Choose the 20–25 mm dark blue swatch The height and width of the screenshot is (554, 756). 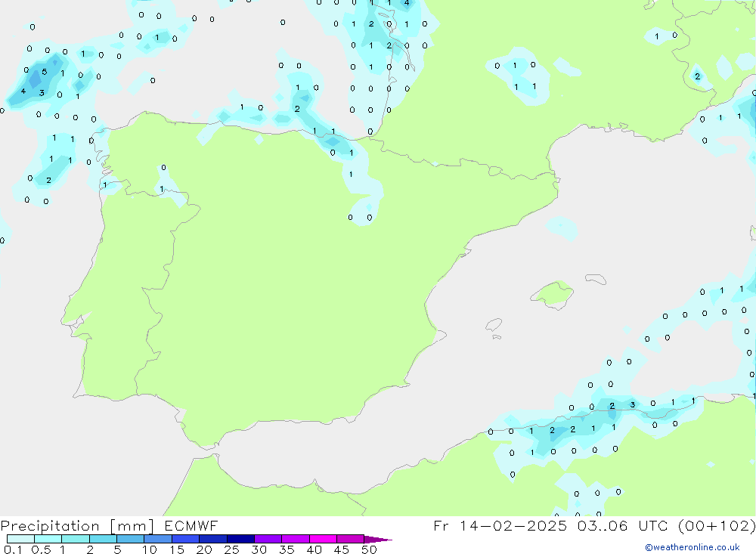click(x=213, y=539)
